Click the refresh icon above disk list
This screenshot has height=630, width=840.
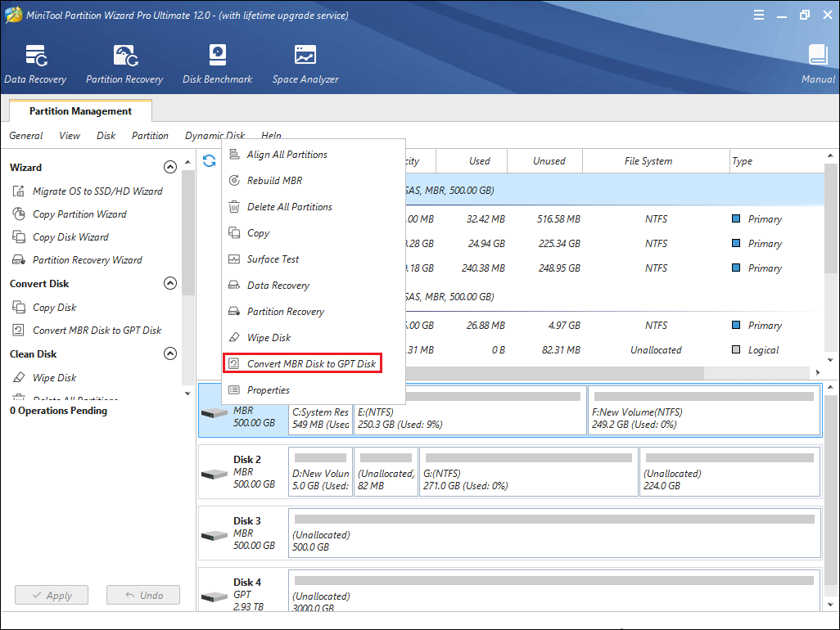point(210,160)
